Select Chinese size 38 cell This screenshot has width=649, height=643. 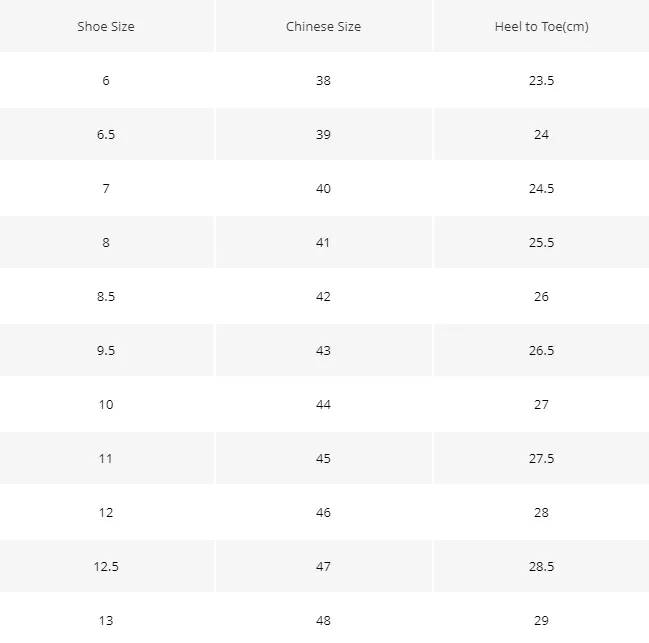(324, 80)
